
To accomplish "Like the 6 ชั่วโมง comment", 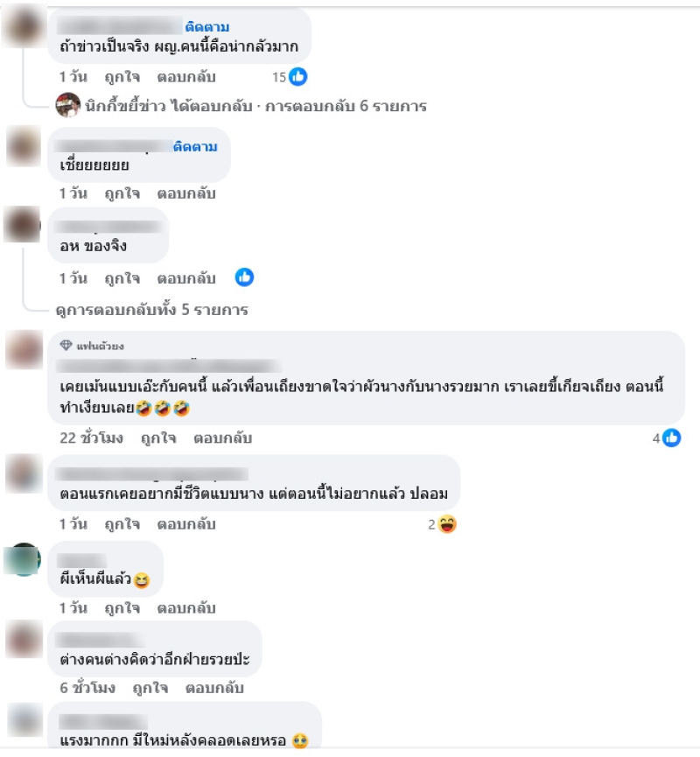I will pos(150,688).
